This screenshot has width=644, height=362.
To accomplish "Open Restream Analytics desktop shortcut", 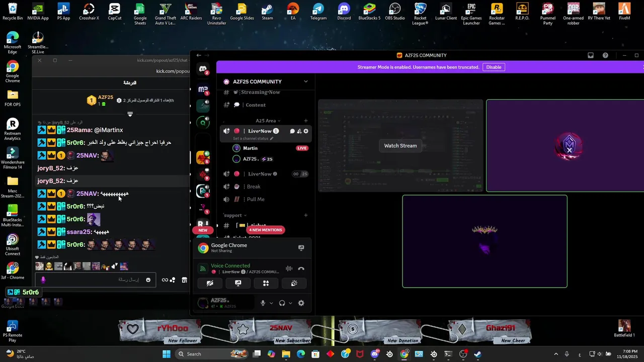I will click(13, 130).
